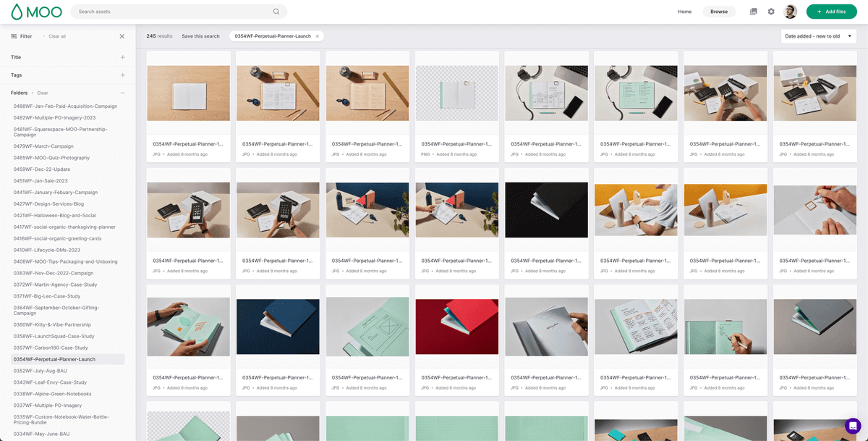Screen dimensions: 868x441
Task: Click the search magnifier icon
Action: [x=276, y=12]
